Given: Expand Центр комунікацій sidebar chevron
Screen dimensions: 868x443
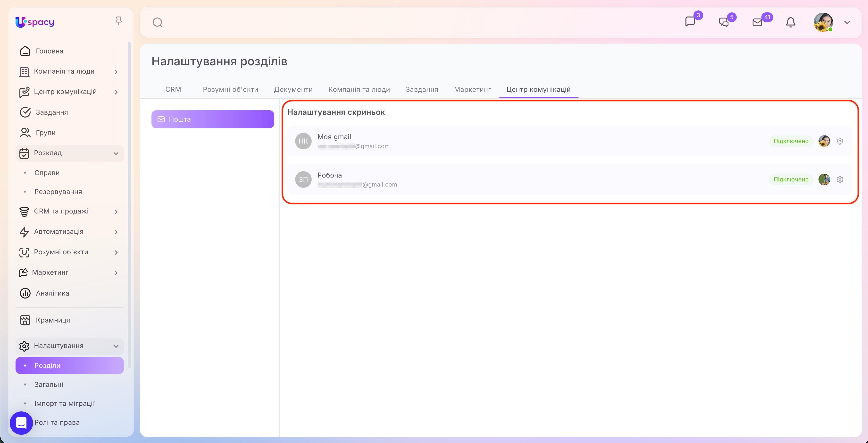Looking at the screenshot, I should 116,92.
